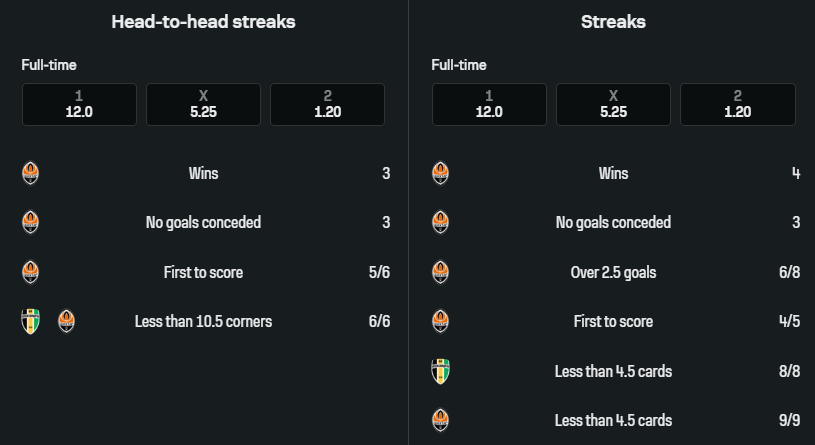
Task: Click green-striped team crest beside Less than 10.5 corners
Action: pos(31,321)
